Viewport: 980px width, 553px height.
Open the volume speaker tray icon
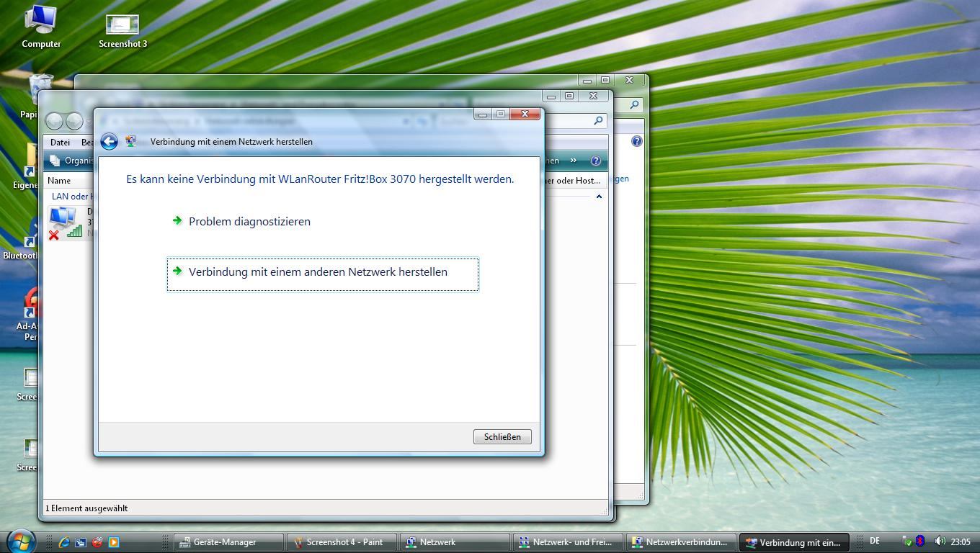point(940,541)
